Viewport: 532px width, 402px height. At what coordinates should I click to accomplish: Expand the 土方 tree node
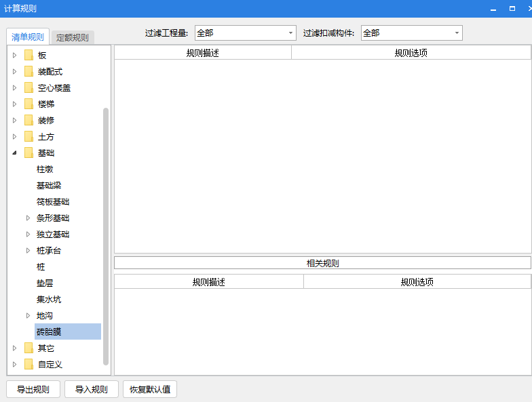[15, 137]
